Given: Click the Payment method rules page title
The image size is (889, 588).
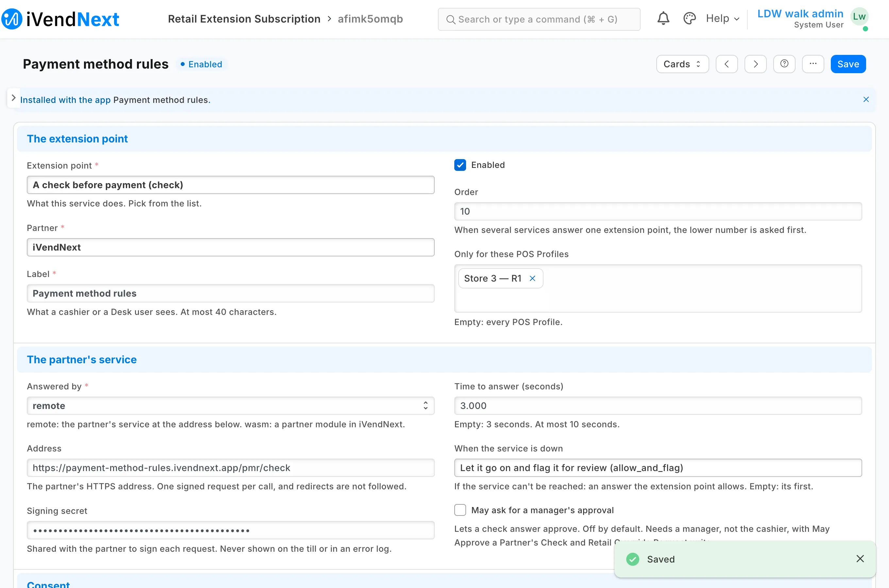Looking at the screenshot, I should 96,64.
